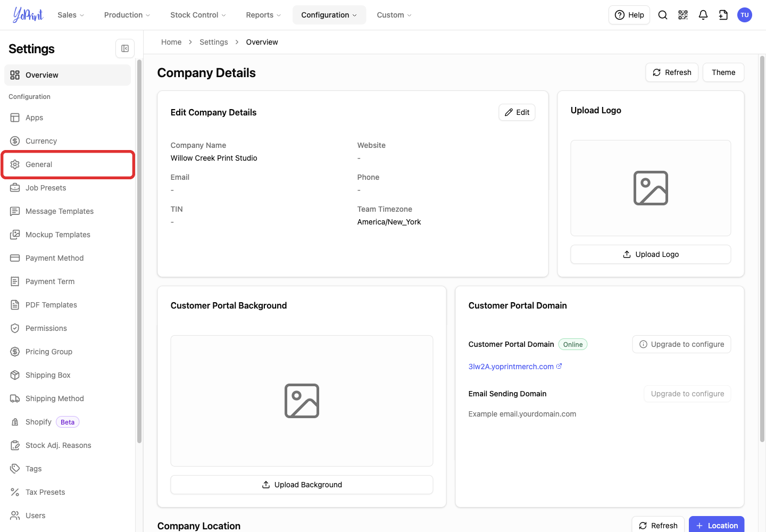Image resolution: width=766 pixels, height=532 pixels.
Task: Open Apps settings
Action: pyautogui.click(x=68, y=118)
